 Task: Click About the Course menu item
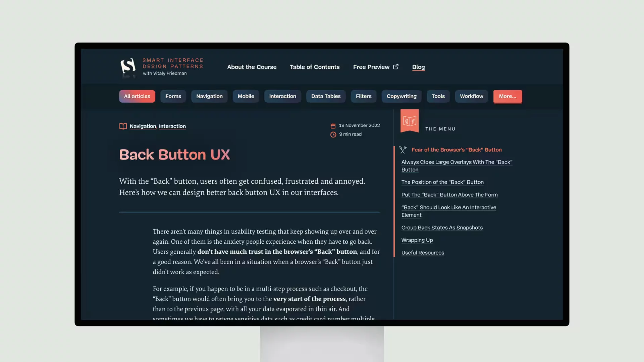click(251, 67)
